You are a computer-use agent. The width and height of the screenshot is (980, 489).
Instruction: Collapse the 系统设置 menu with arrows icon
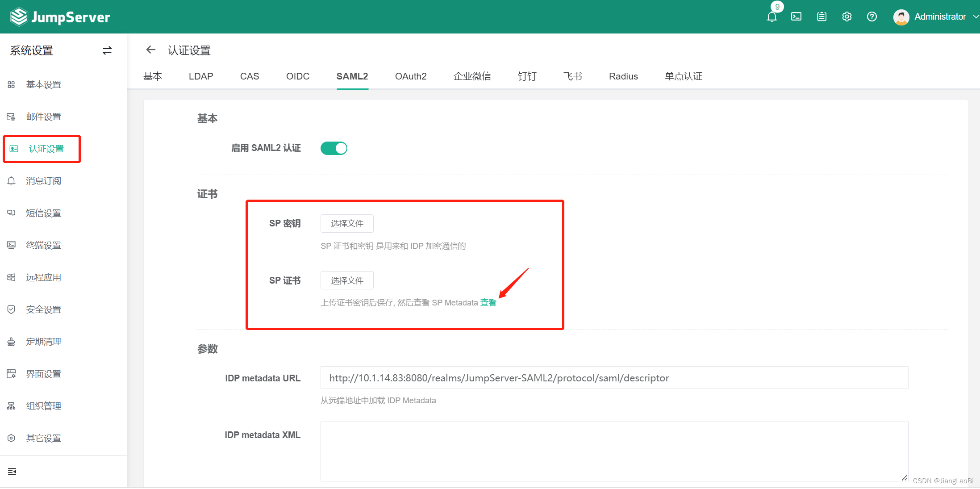pos(107,50)
